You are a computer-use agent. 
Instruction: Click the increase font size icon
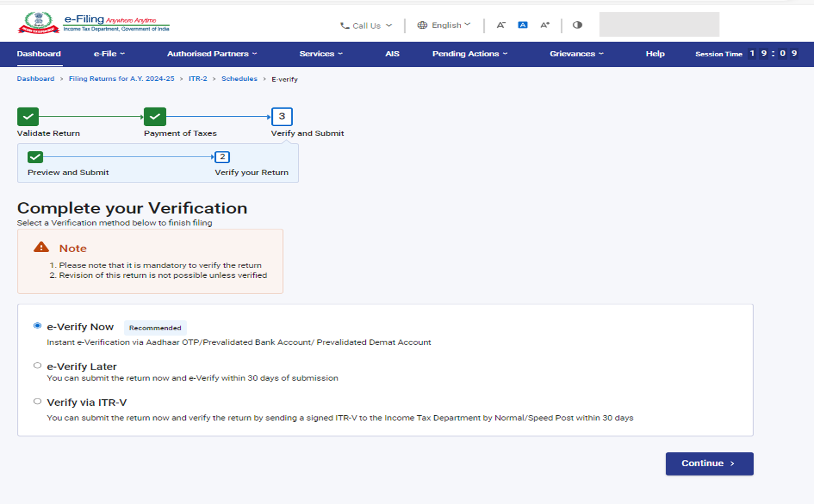coord(545,25)
